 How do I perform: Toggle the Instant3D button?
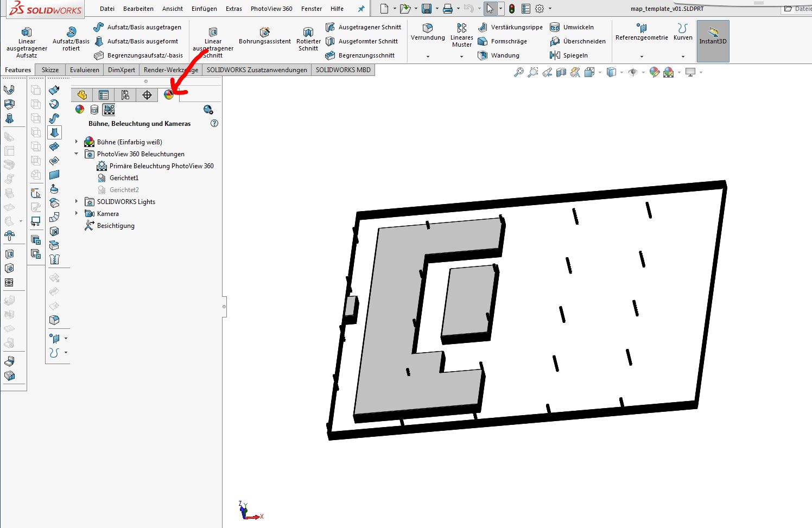[713, 35]
